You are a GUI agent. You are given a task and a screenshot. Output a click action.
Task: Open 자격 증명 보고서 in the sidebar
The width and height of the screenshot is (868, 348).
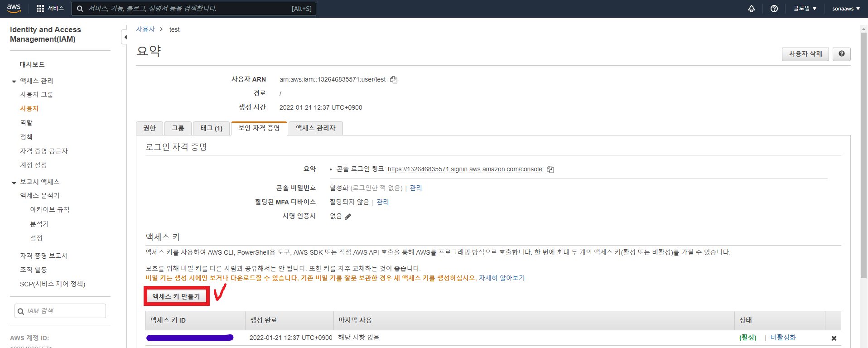[44, 256]
